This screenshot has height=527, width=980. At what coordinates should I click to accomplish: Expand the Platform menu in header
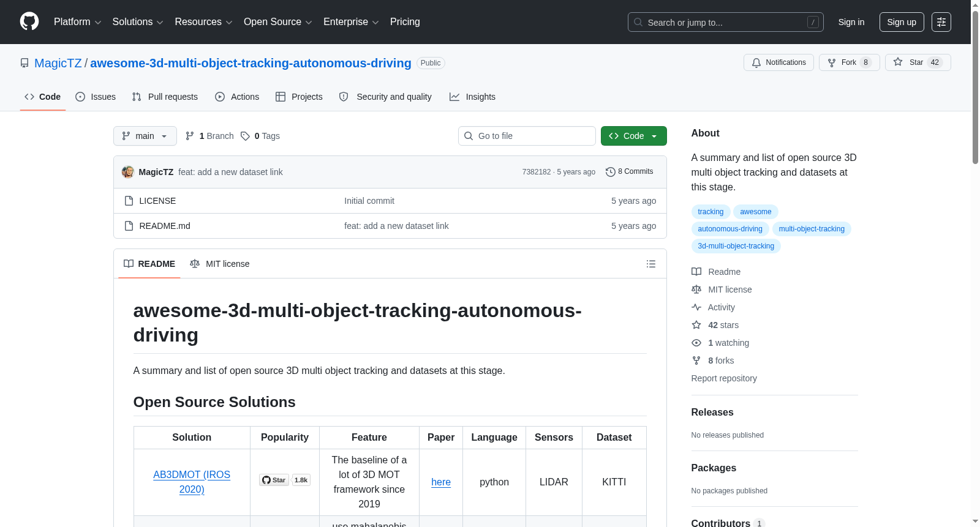click(x=77, y=22)
